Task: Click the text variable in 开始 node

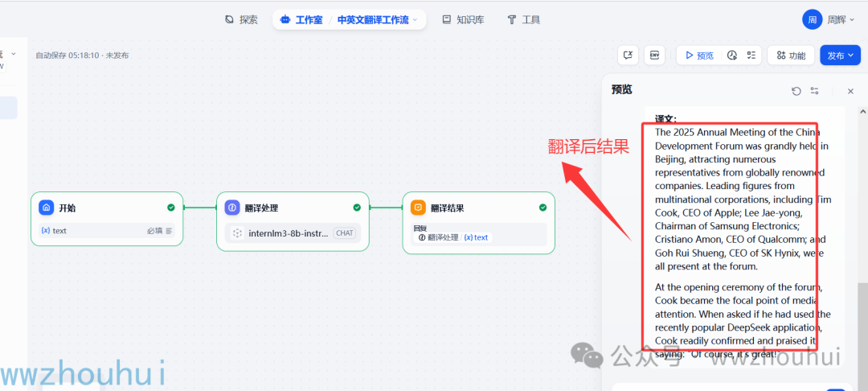Action: [x=54, y=230]
